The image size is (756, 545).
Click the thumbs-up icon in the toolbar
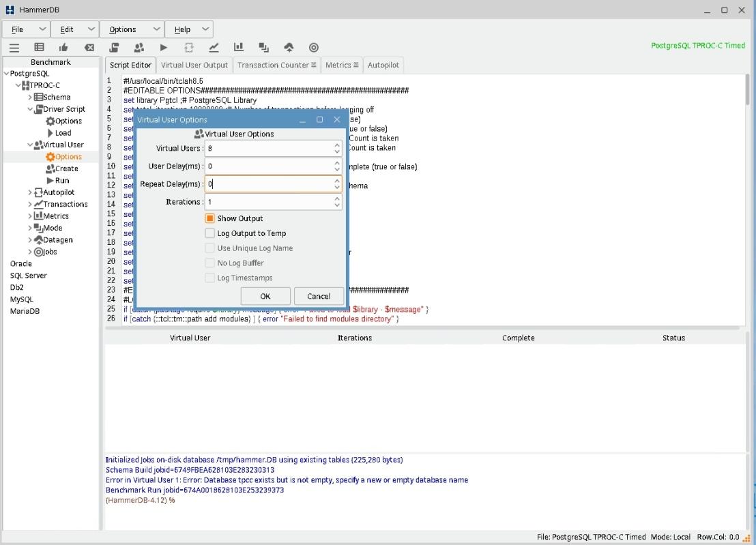click(x=64, y=47)
